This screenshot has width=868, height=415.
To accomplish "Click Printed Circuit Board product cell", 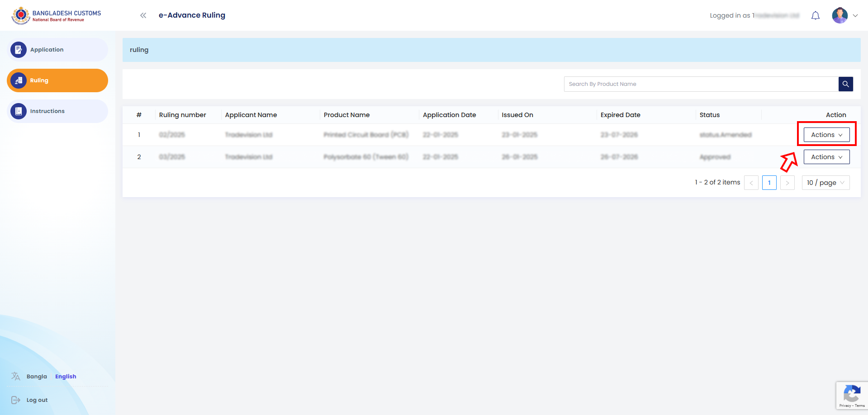I will pyautogui.click(x=366, y=135).
